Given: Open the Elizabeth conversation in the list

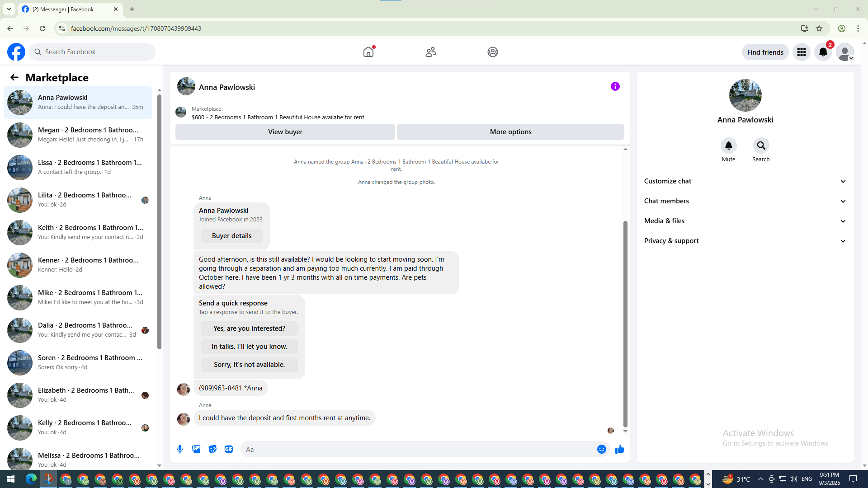Looking at the screenshot, I should click(x=78, y=395).
